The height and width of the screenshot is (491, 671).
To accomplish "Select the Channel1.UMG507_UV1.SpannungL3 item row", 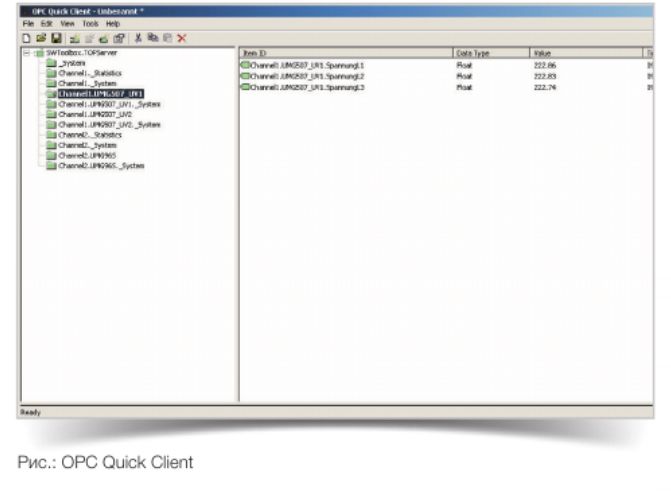I will pos(308,87).
